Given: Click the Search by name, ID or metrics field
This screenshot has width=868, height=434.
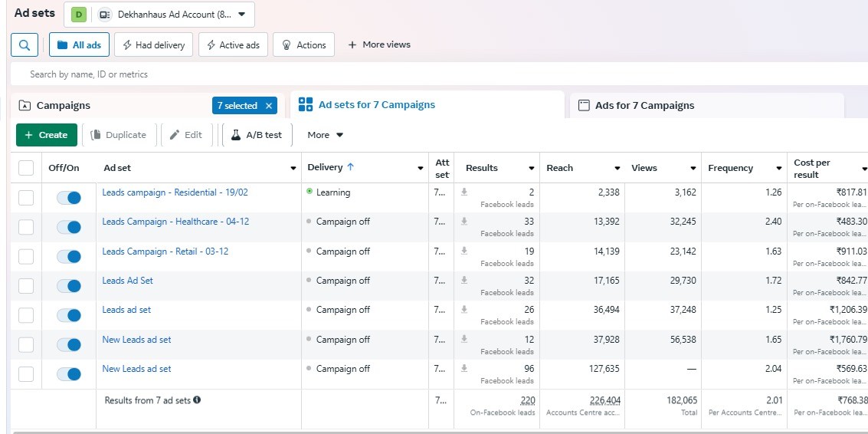Looking at the screenshot, I should tap(439, 74).
